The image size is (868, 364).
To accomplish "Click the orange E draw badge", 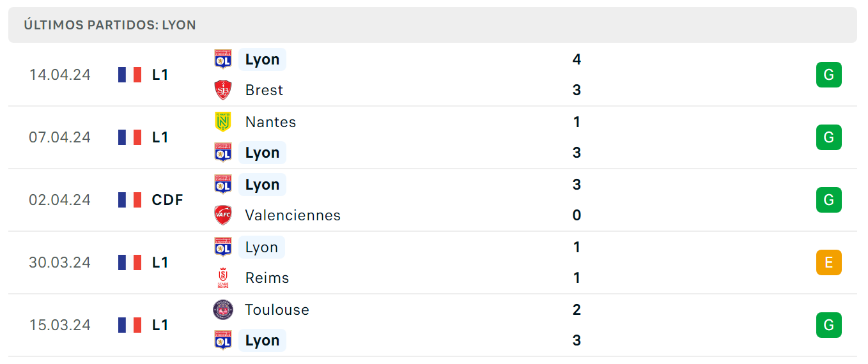I will pos(829,262).
